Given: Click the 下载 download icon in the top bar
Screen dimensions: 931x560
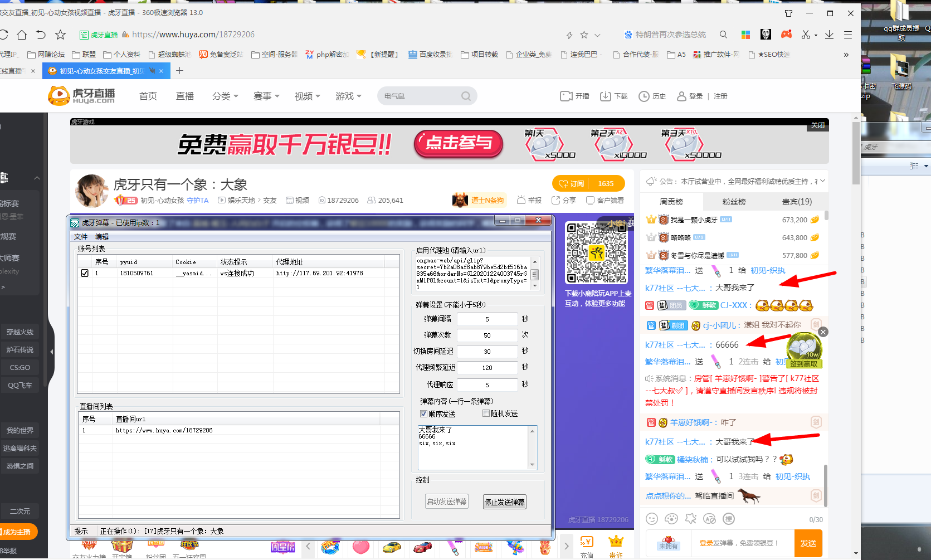Looking at the screenshot, I should pos(606,96).
